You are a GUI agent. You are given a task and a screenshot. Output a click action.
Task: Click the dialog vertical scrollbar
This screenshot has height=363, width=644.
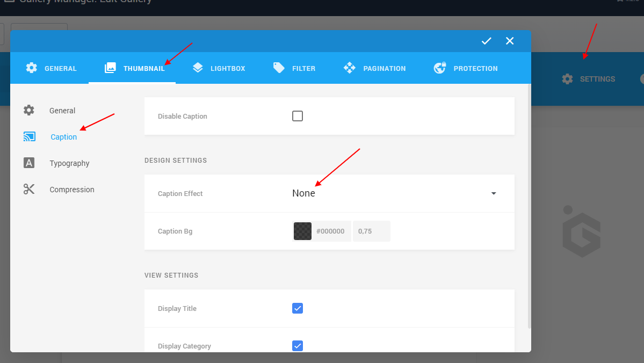[529, 207]
